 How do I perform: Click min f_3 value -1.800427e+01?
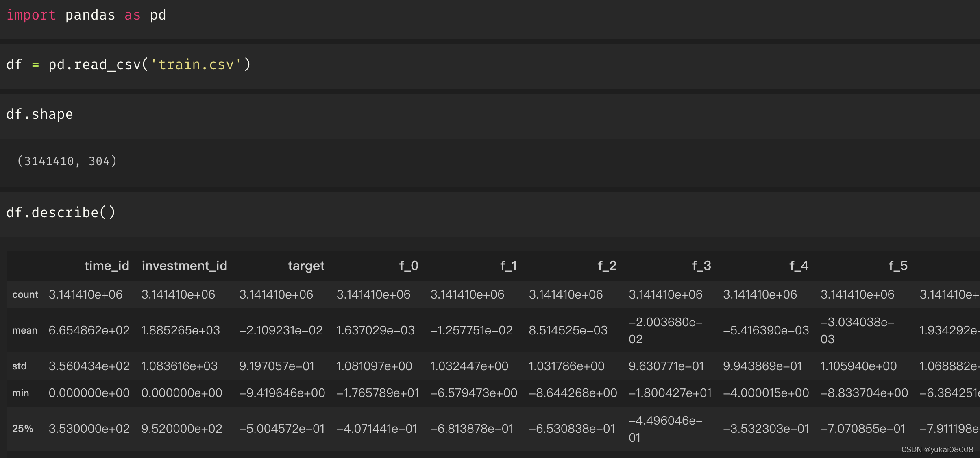[x=670, y=393]
